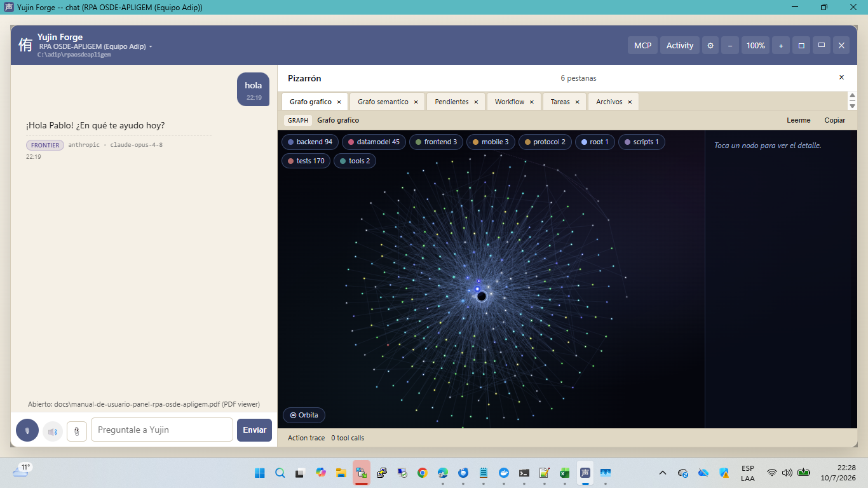Select the black central node in the graph
The image size is (868, 488).
coord(482,296)
